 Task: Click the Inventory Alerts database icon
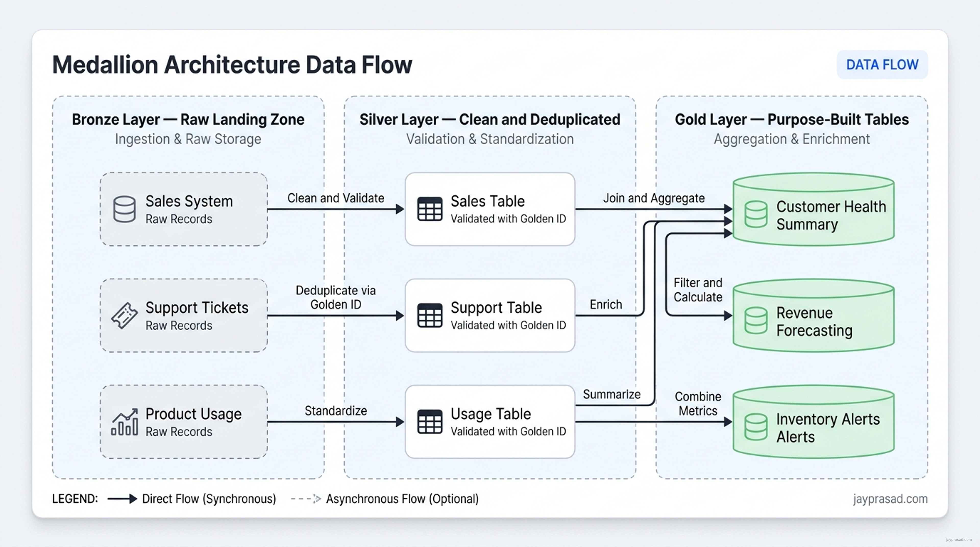coord(755,427)
